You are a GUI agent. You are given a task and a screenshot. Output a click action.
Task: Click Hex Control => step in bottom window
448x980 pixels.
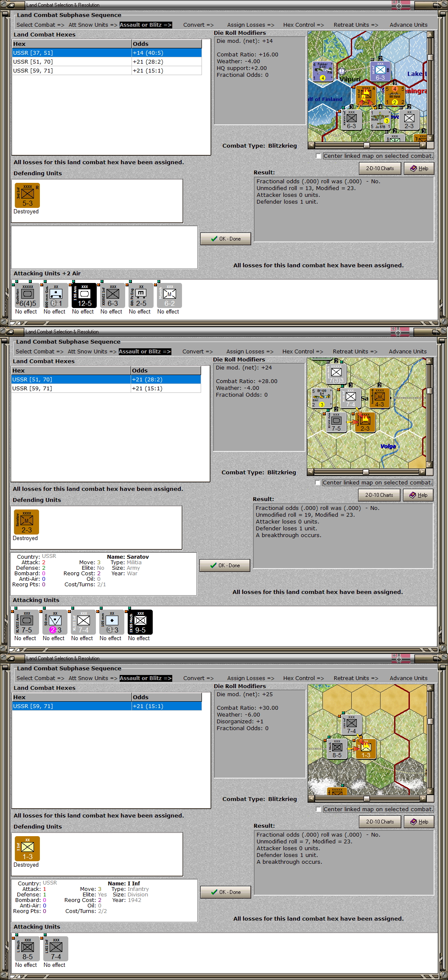point(303,678)
